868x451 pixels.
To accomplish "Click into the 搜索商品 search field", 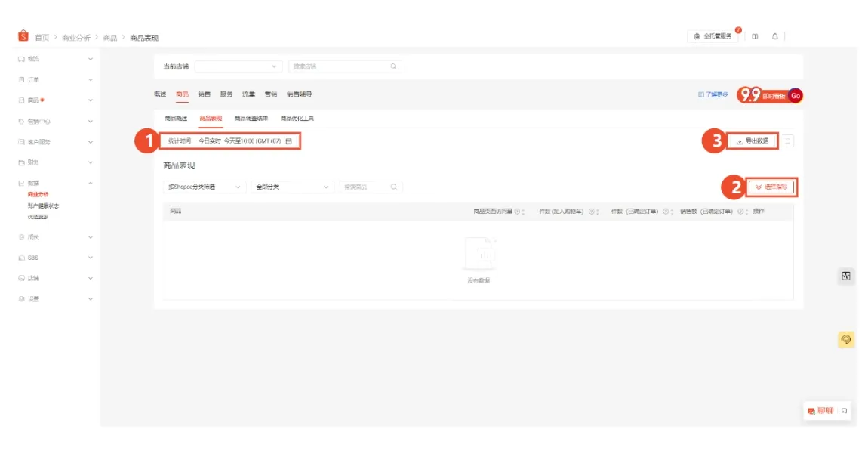I will [365, 187].
